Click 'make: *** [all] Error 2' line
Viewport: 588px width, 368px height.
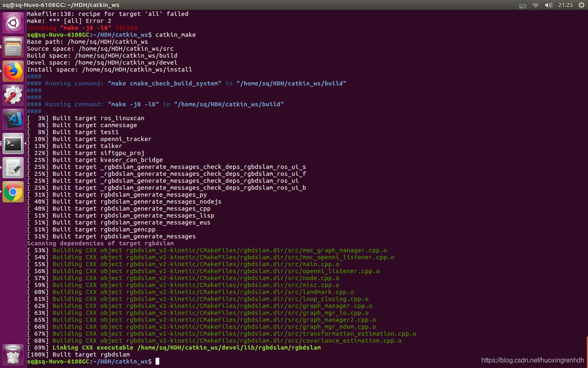[69, 21]
